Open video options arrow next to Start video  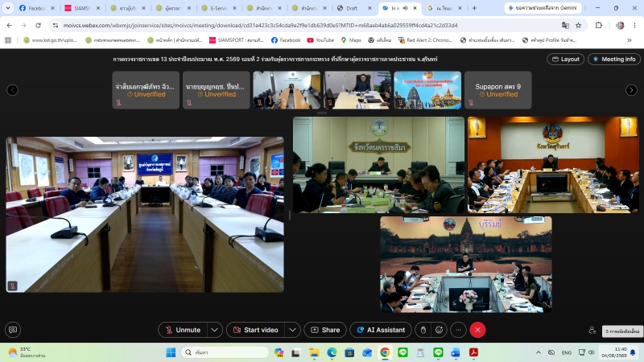coord(292,330)
